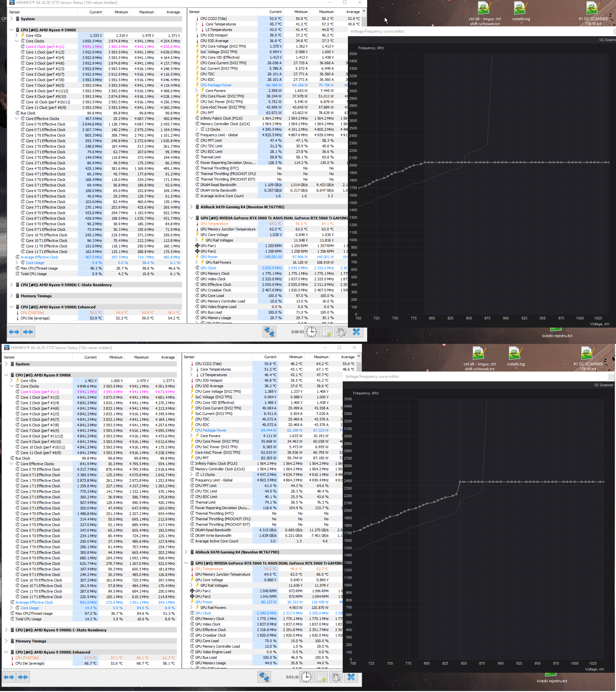Image resolution: width=616 pixels, height=692 pixels.
Task: Click the HWiNFO title icon of upper window
Action: click(x=12, y=3)
